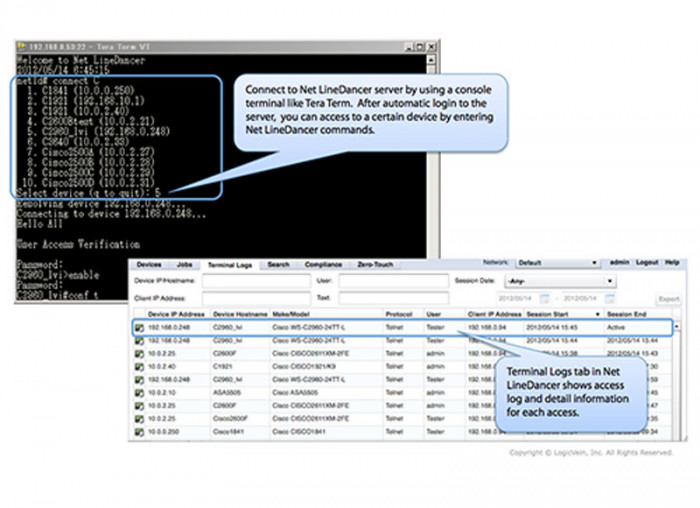Click the row icon for ASA5505
The image size is (700, 508).
(139, 393)
